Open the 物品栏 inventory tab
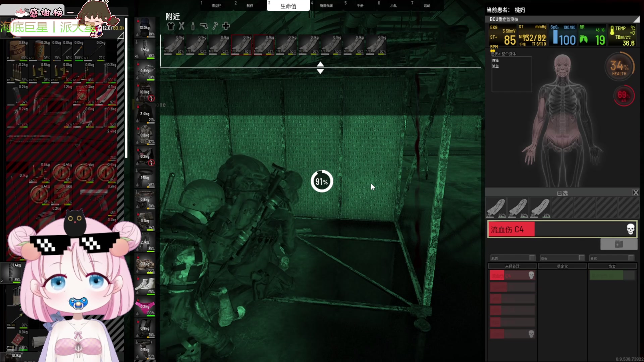This screenshot has height=362, width=644. (x=216, y=6)
